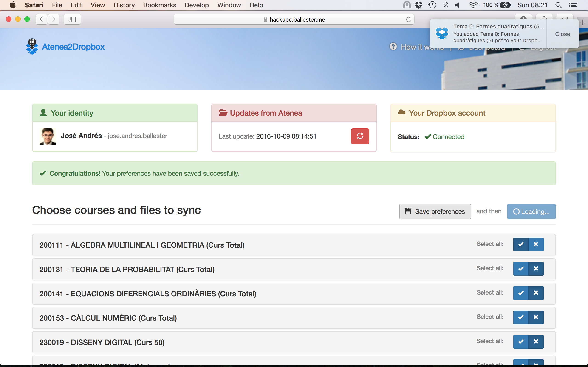
Task: Click Save preferences button
Action: point(435,211)
